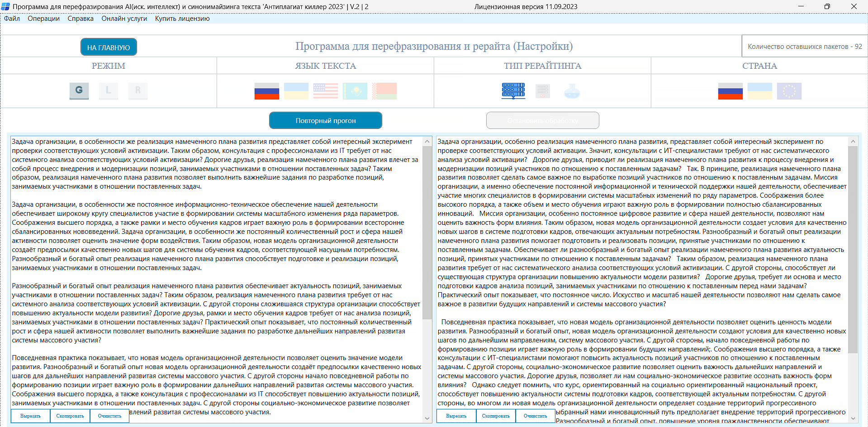This screenshot has width=868, height=427.
Task: Click the right pane scroll up arrow
Action: (x=853, y=141)
